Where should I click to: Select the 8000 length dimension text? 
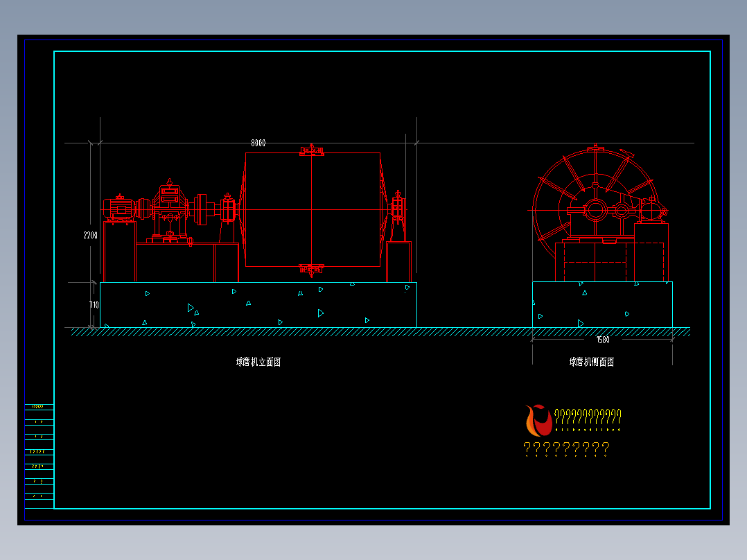(x=258, y=143)
